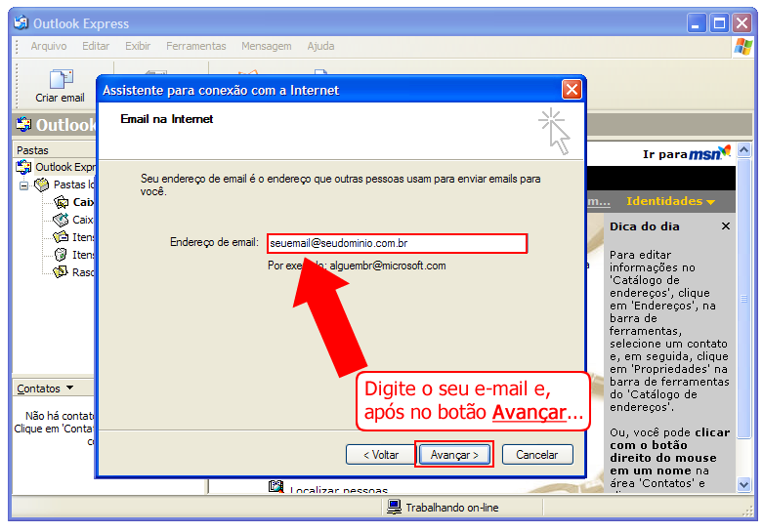The height and width of the screenshot is (532, 763).
Task: Open the Exibir menu
Action: pyautogui.click(x=138, y=46)
